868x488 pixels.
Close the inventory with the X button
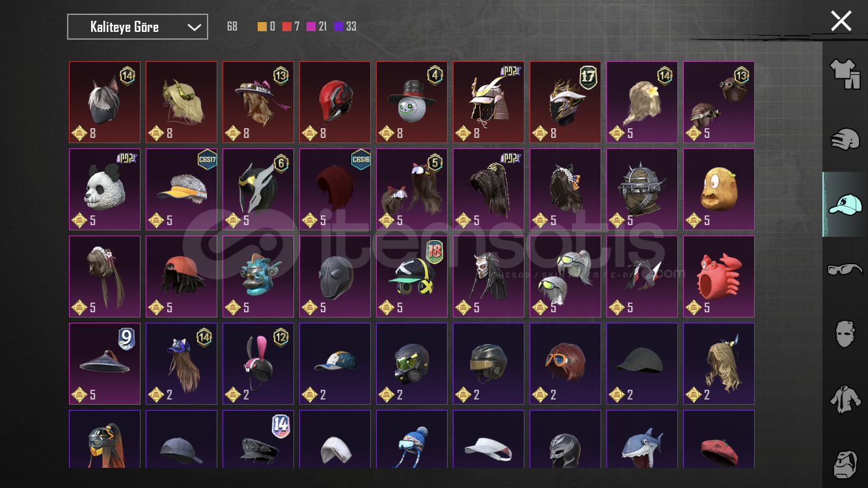click(x=841, y=21)
